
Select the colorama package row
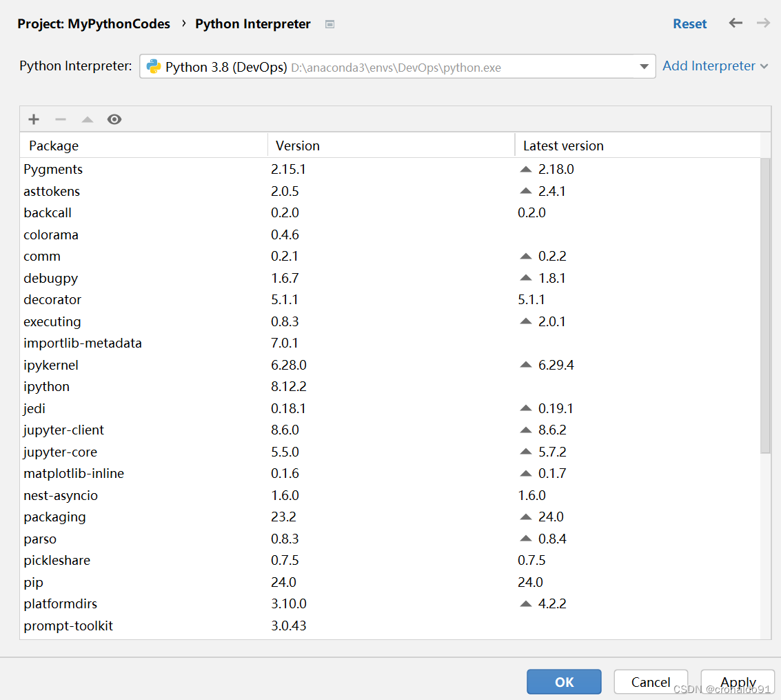(390, 234)
